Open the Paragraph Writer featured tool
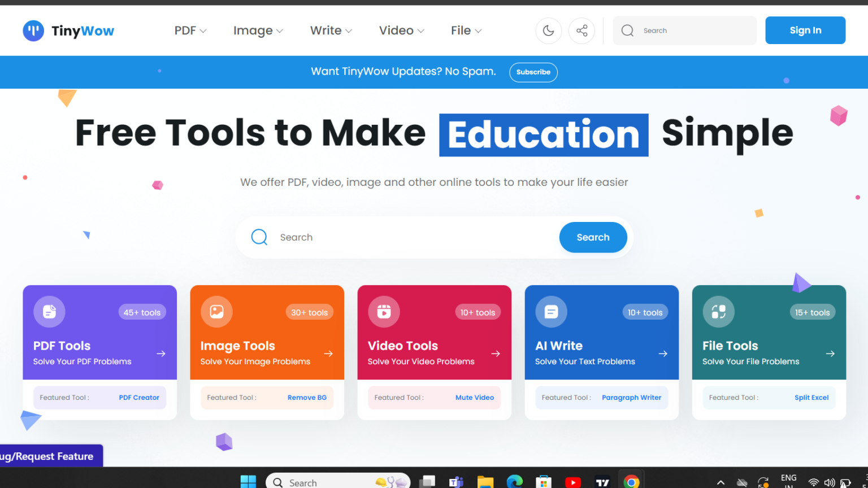The image size is (868, 488). pos(631,398)
